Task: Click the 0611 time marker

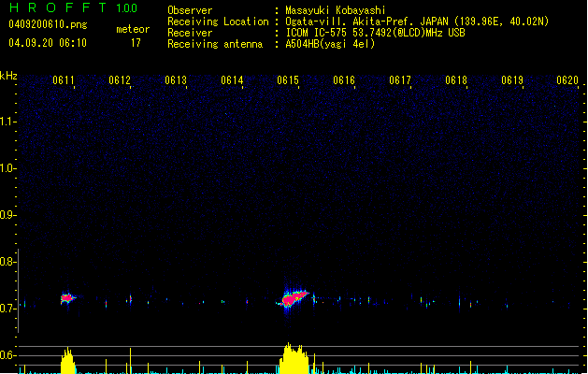Action: [x=64, y=80]
